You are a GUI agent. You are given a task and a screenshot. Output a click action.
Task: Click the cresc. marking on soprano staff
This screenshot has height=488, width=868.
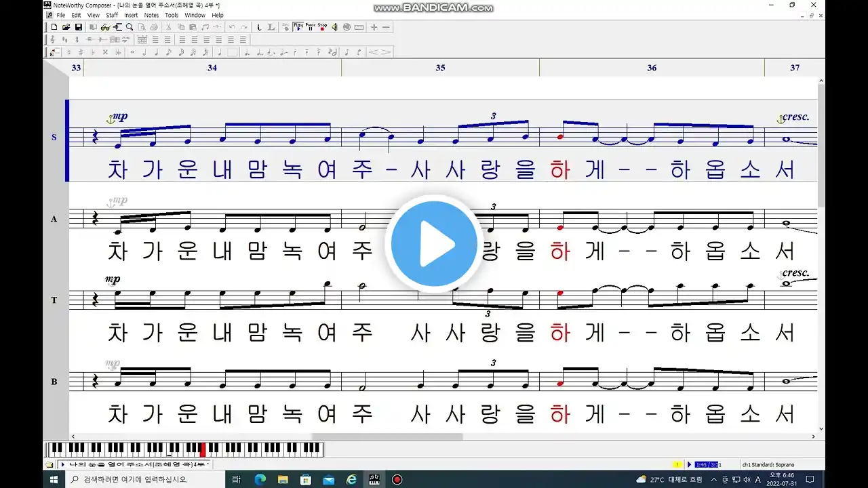pyautogui.click(x=795, y=117)
